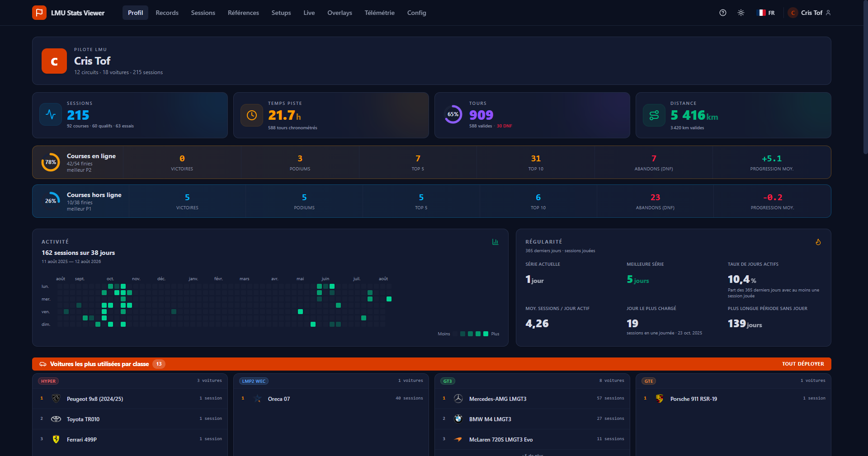Go to the Config tab
Image resolution: width=868 pixels, height=456 pixels.
[416, 13]
